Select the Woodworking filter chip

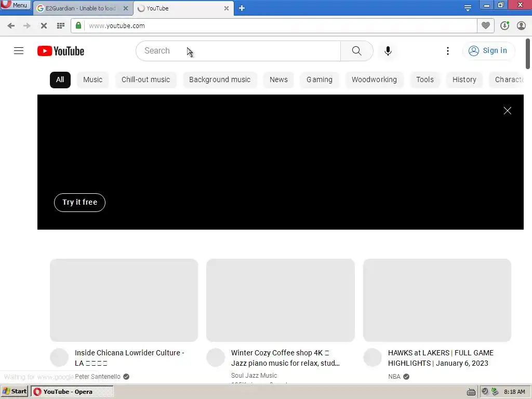(x=374, y=79)
